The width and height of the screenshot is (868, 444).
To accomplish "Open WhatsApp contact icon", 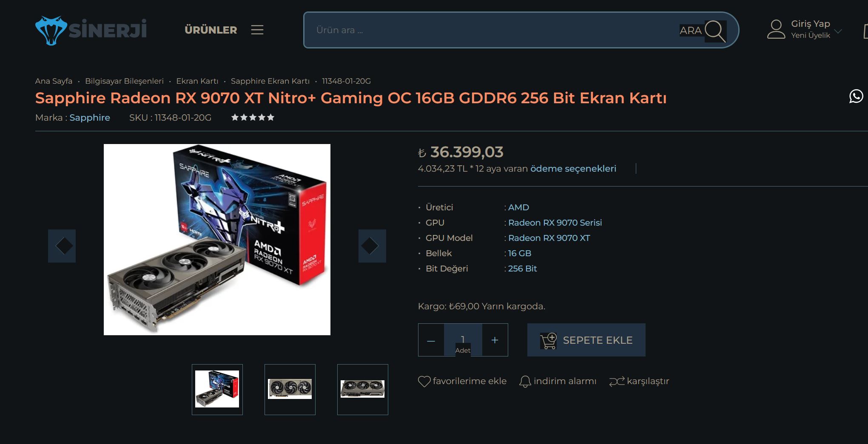I will [856, 96].
